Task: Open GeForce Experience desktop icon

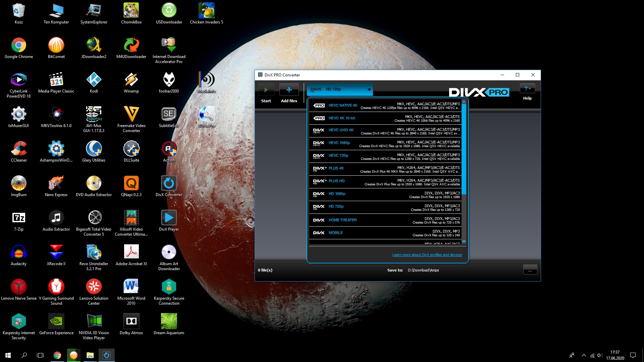Action: tap(56, 324)
